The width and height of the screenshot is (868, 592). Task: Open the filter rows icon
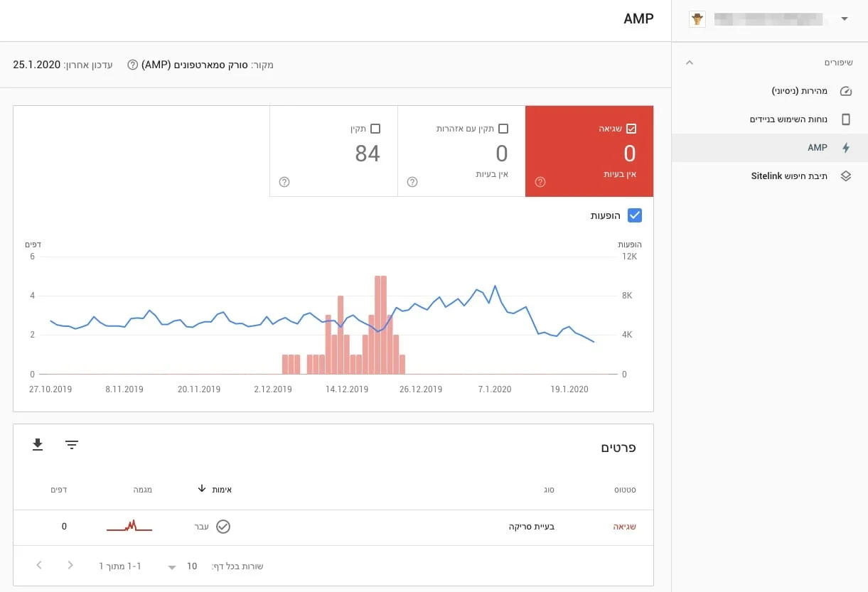[x=72, y=445]
